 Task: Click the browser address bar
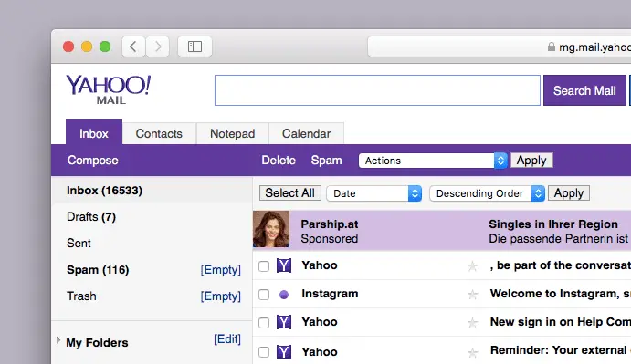[x=499, y=47]
